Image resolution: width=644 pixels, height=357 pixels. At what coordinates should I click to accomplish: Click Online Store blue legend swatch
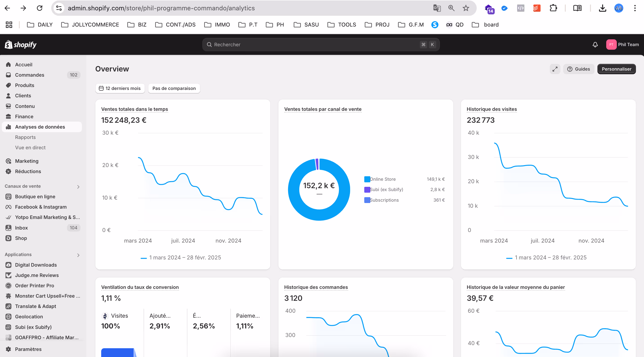click(x=367, y=179)
